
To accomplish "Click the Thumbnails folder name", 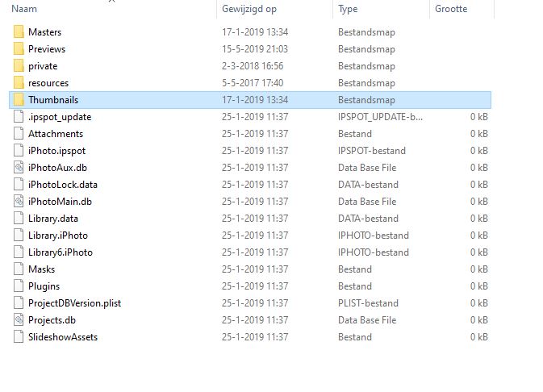I will (53, 100).
